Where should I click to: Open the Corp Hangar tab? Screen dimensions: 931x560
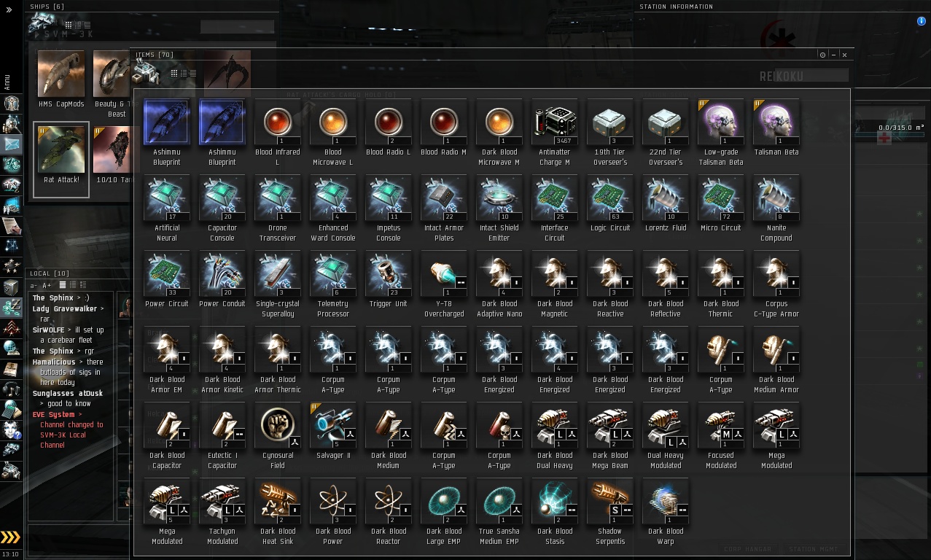pos(748,549)
